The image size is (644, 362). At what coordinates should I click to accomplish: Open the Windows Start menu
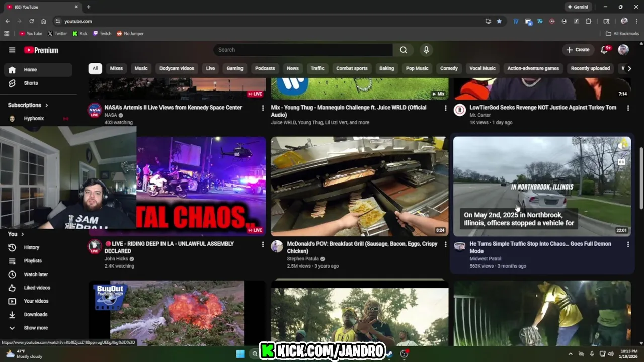pyautogui.click(x=240, y=354)
